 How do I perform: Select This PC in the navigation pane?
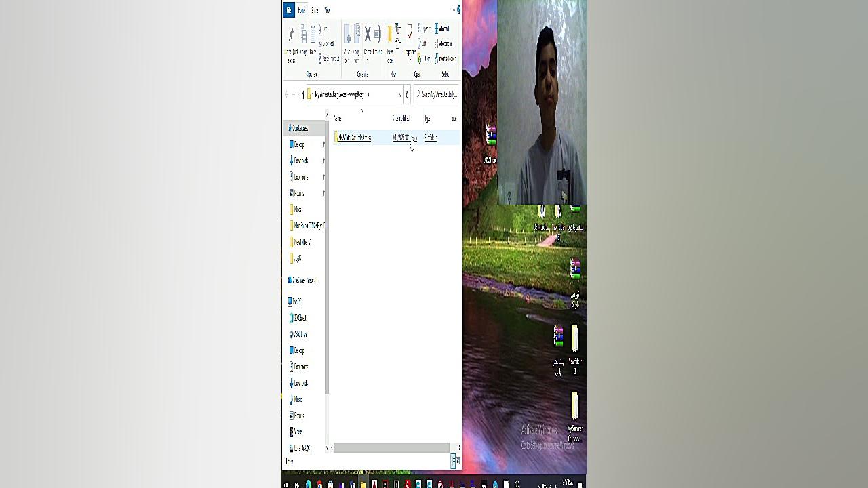coord(295,302)
